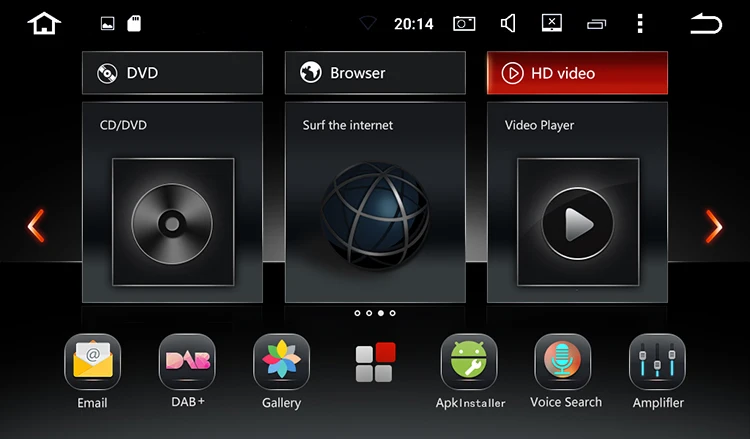Tap the speaker volume icon
This screenshot has height=439, width=750.
click(x=508, y=23)
